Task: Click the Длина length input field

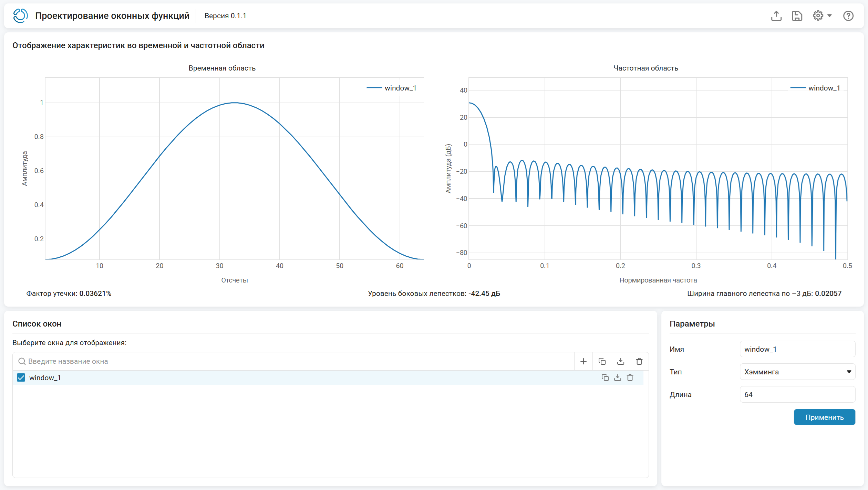Action: (x=797, y=394)
